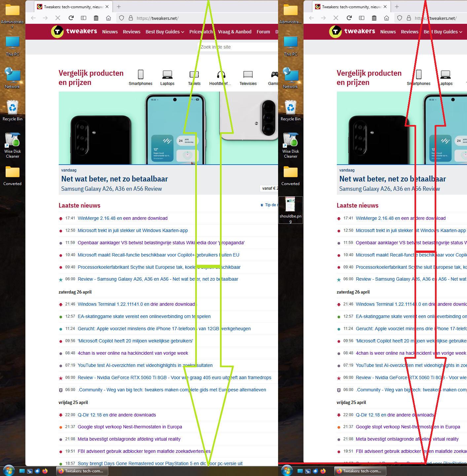Click the Show Desktop icon in the left taskbar
467x476 pixels.
[22, 471]
